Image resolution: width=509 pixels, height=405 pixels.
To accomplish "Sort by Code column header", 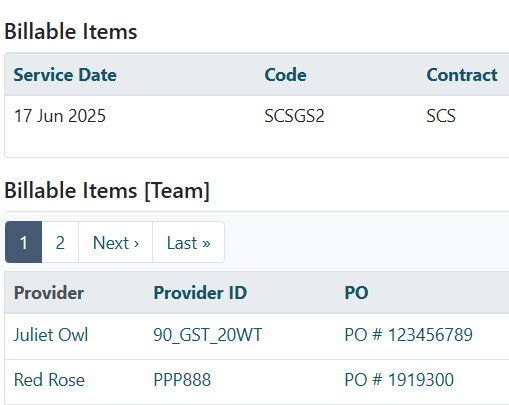I will click(x=285, y=75).
